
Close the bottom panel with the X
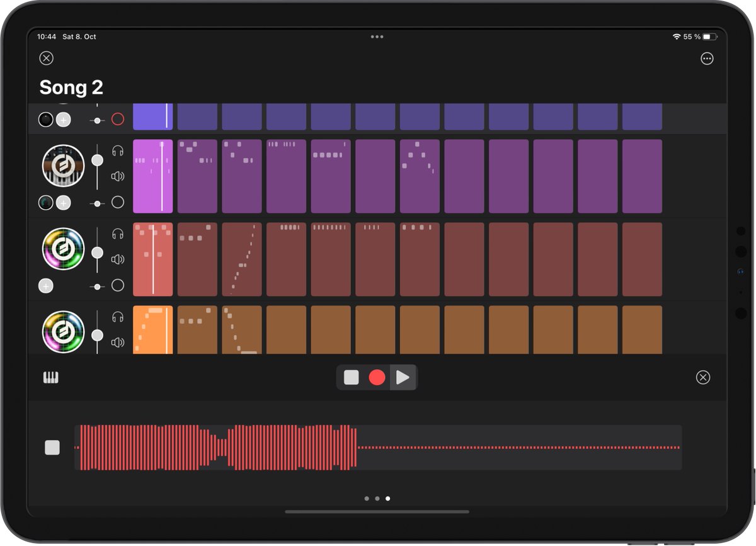(x=703, y=377)
